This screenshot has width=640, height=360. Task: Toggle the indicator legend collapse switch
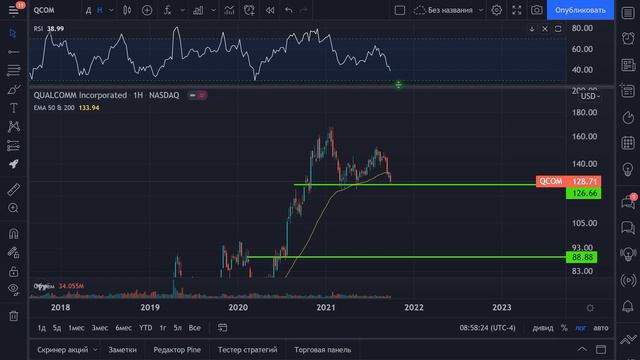197,95
